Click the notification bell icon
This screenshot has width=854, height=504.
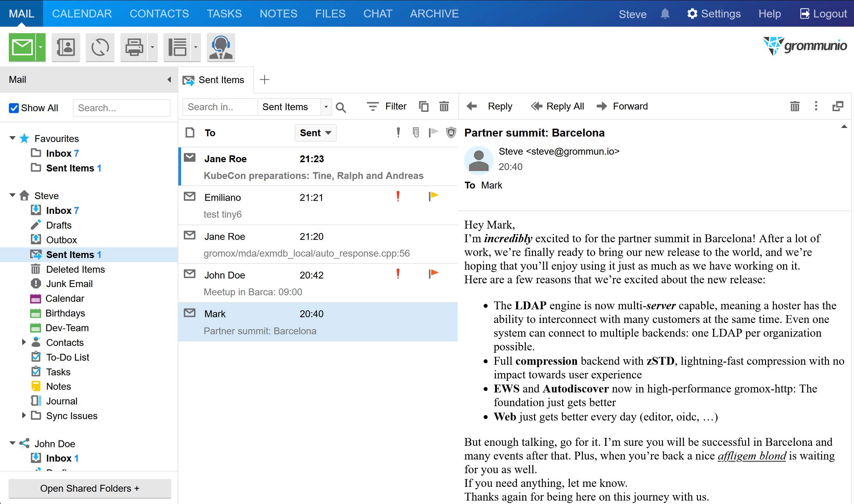click(665, 14)
